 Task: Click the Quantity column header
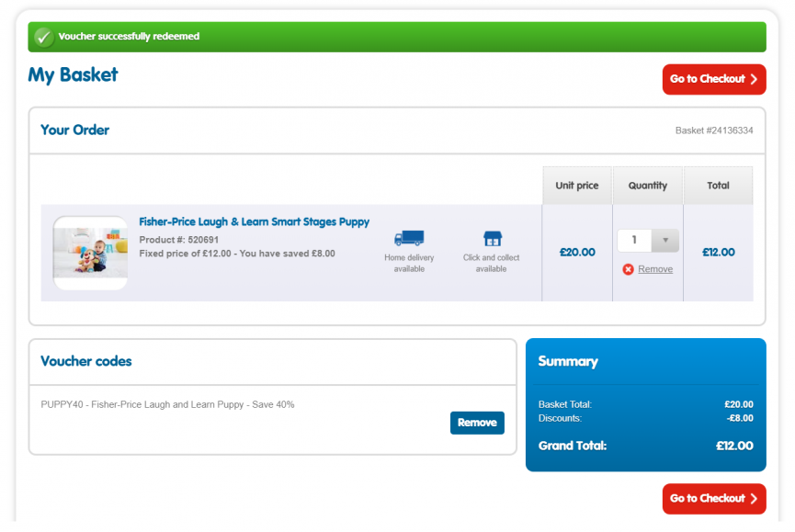coord(647,186)
